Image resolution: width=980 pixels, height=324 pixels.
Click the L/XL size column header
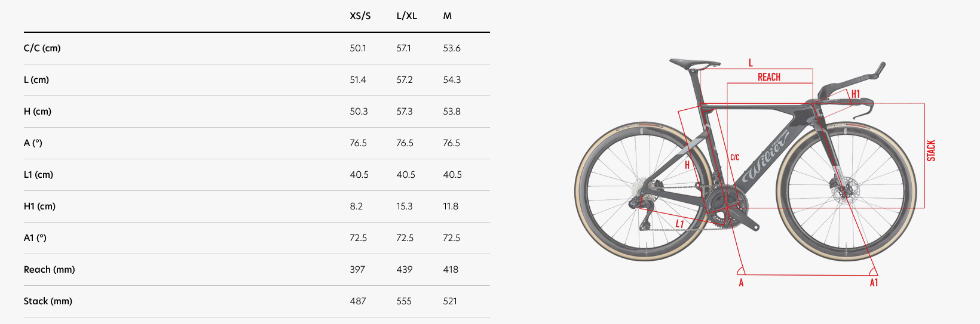pyautogui.click(x=407, y=16)
